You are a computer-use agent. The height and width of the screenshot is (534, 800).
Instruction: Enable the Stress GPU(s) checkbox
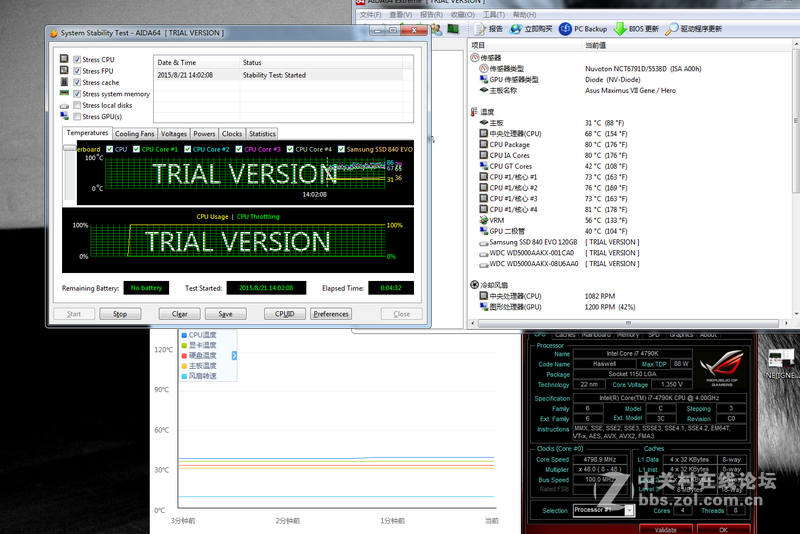tap(77, 117)
